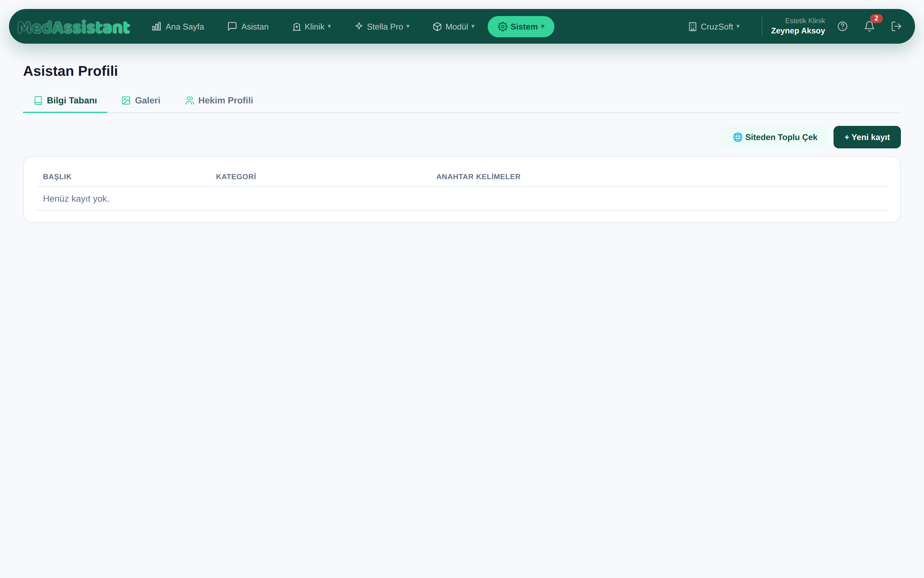Open notifications bell icon
This screenshot has width=924, height=578.
[869, 26]
